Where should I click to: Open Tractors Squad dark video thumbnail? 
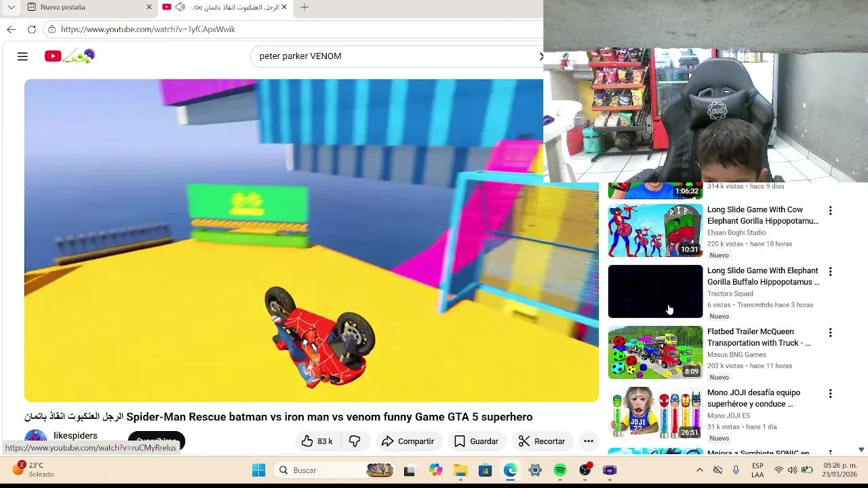tap(655, 291)
